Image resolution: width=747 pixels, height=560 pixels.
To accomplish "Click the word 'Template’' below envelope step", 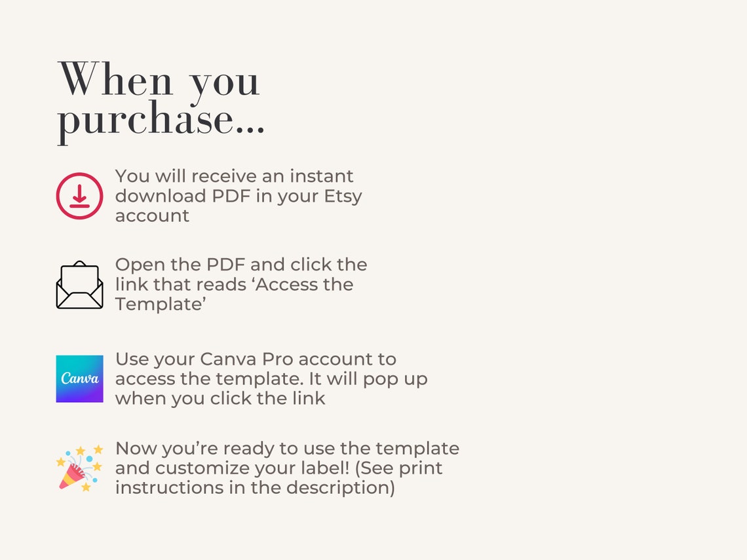I will tap(161, 305).
